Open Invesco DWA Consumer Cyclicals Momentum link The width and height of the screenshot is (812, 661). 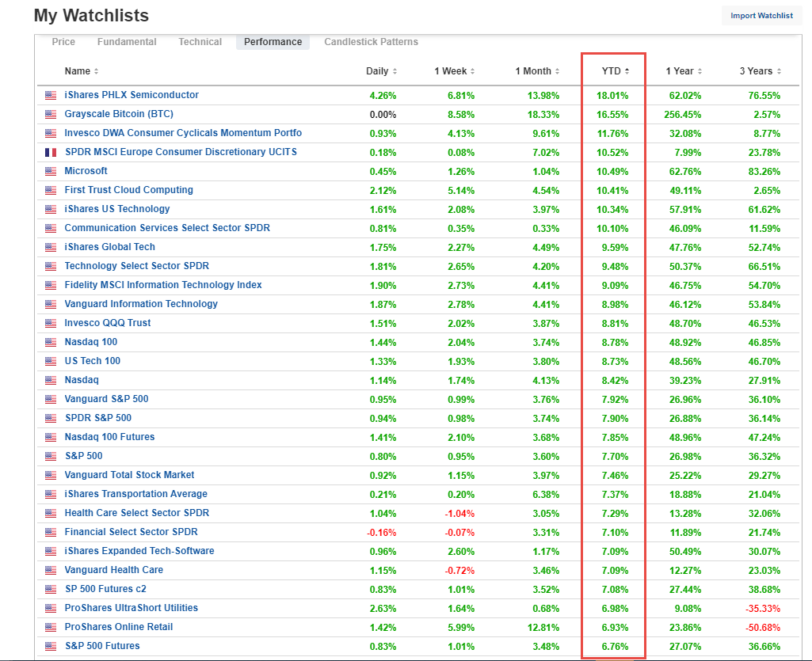tap(183, 133)
